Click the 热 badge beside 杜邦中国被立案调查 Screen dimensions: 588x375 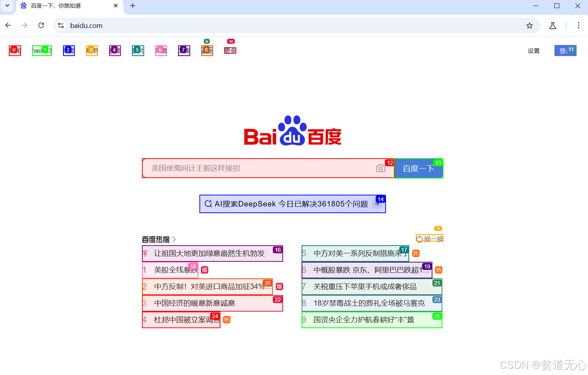click(x=227, y=320)
